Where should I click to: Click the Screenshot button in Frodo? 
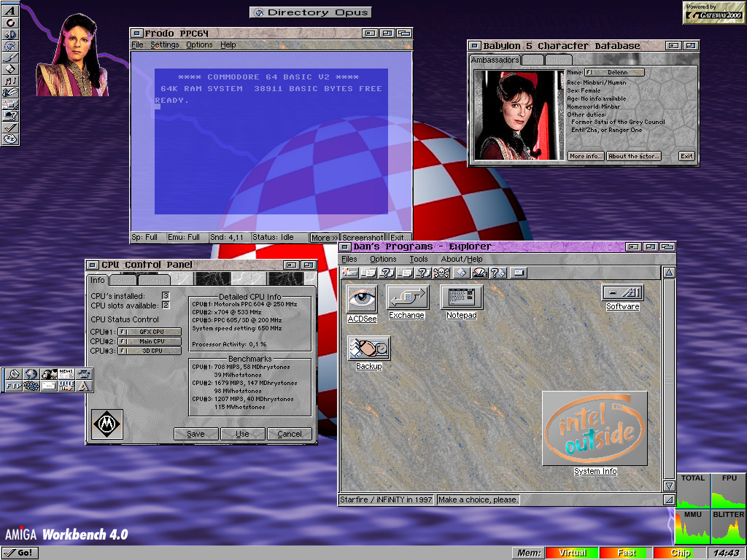coord(363,238)
